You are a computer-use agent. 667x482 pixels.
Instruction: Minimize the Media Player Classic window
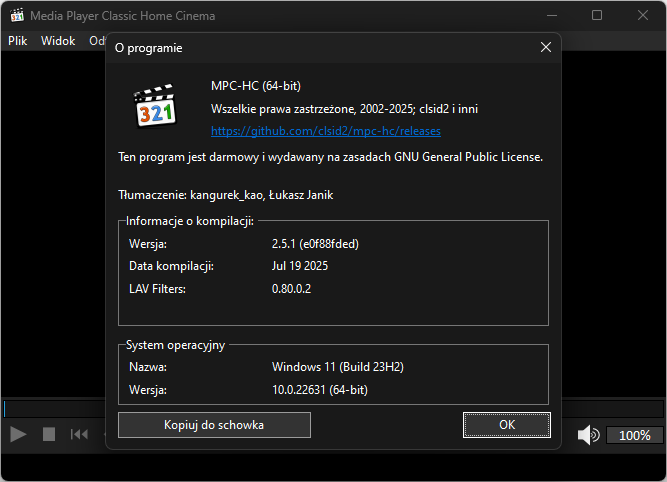point(552,15)
